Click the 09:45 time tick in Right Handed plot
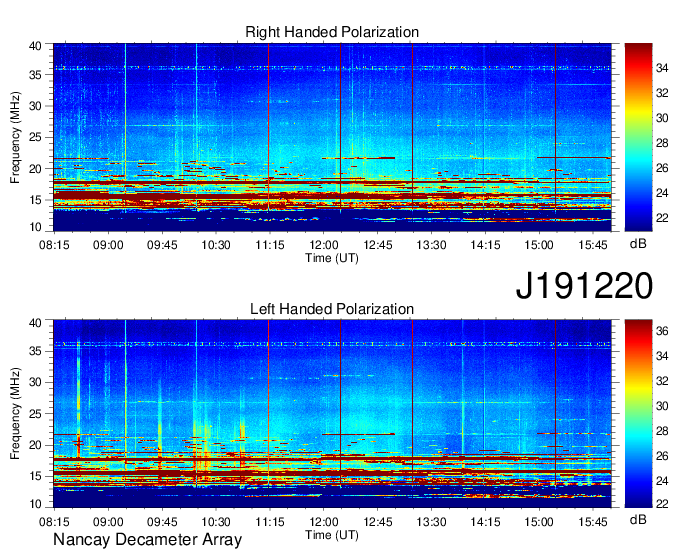 pyautogui.click(x=162, y=245)
